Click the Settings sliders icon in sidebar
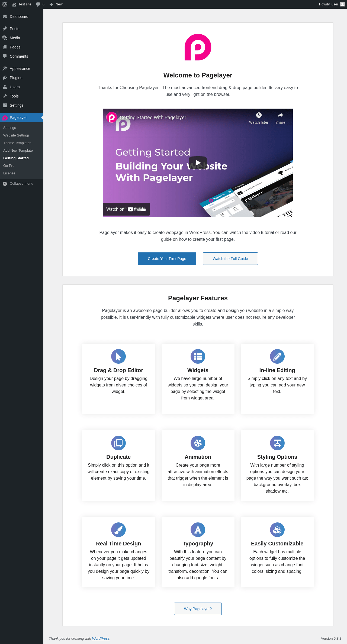The width and height of the screenshot is (347, 644). [5, 105]
